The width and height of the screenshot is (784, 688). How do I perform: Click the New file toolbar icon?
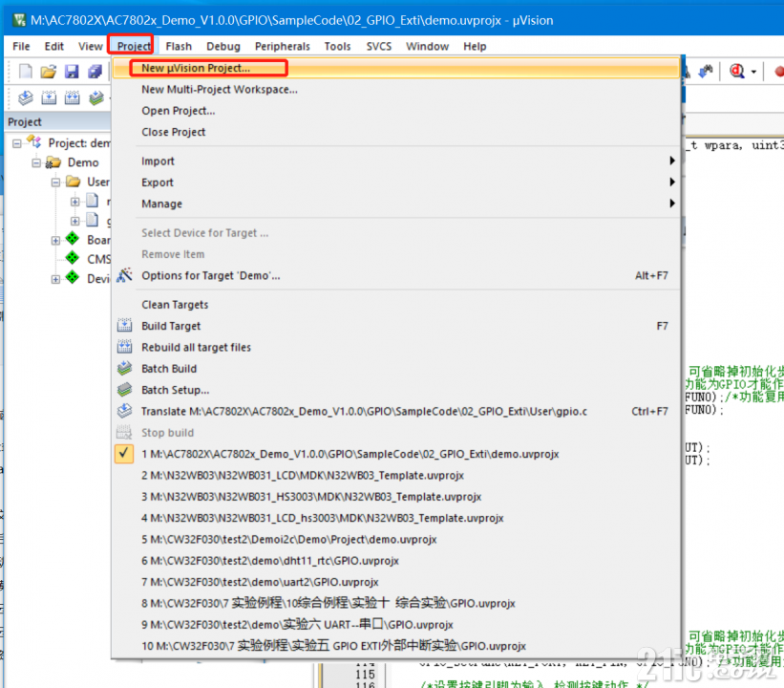(x=25, y=72)
